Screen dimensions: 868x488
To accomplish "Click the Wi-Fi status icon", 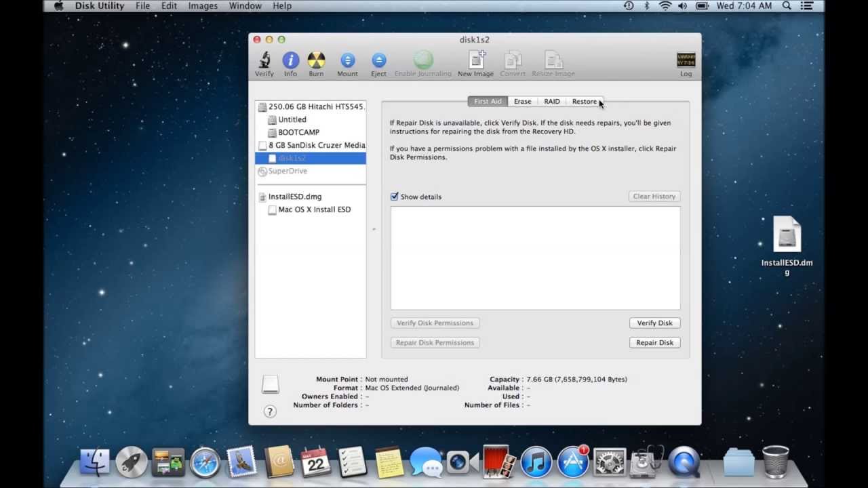I will click(x=665, y=5).
